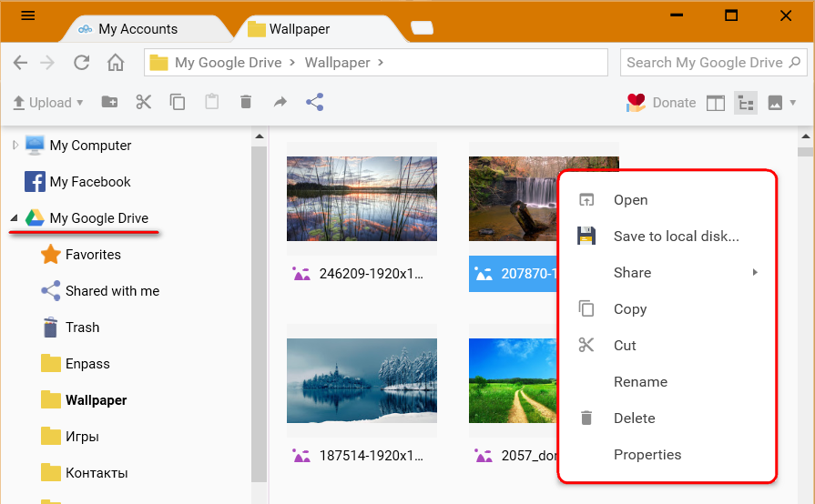
Task: Click the Donate heart icon
Action: 636,102
